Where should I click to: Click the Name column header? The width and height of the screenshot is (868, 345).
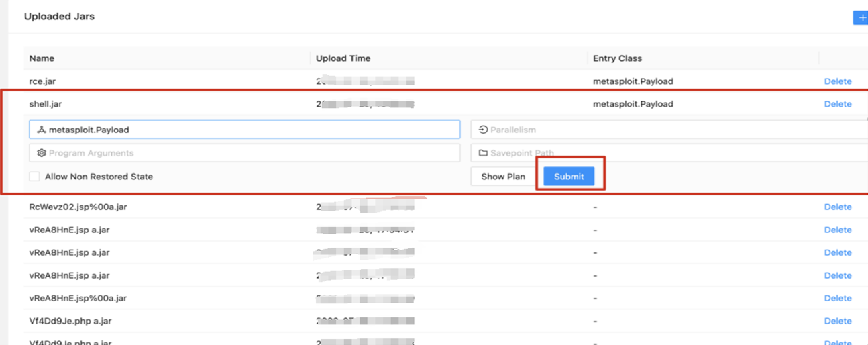pyautogui.click(x=42, y=58)
